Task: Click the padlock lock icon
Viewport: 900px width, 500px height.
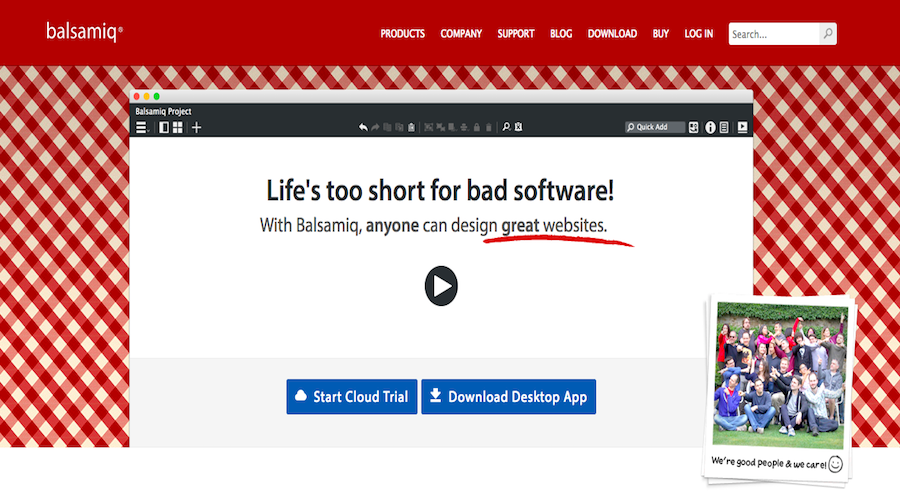Action: 476,127
